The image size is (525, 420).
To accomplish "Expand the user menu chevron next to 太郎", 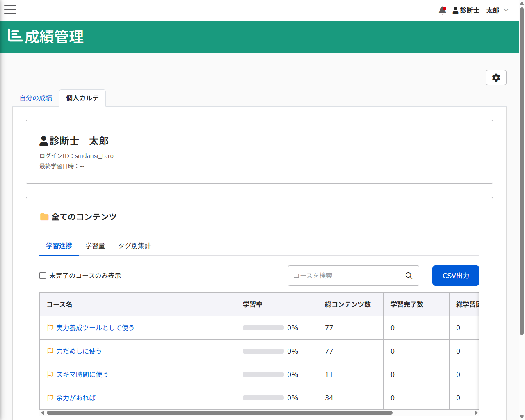I will pos(507,10).
